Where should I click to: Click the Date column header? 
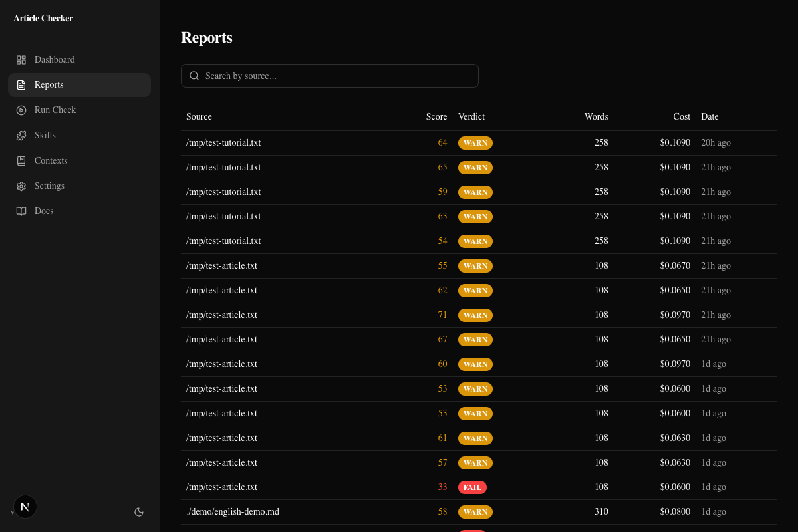tap(710, 116)
